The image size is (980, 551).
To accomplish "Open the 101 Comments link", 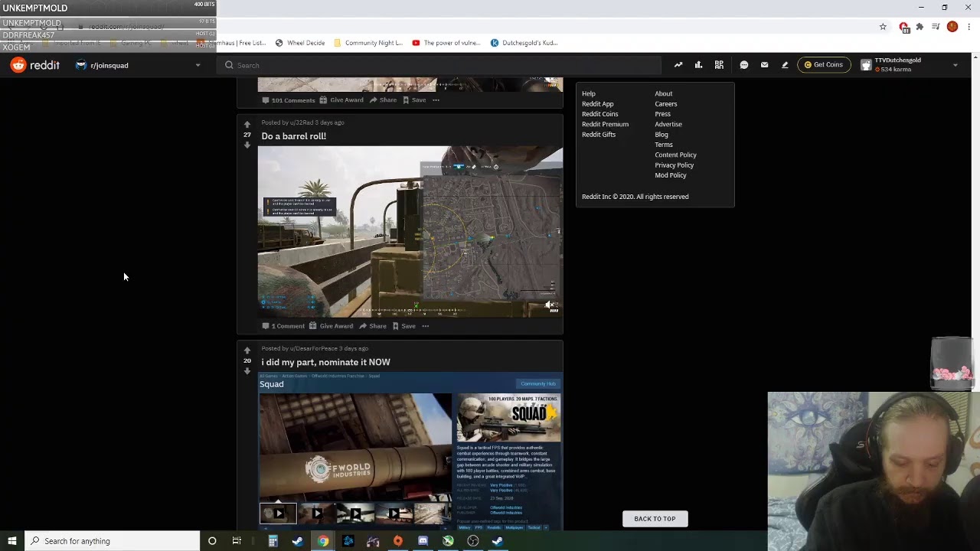I will tap(288, 100).
